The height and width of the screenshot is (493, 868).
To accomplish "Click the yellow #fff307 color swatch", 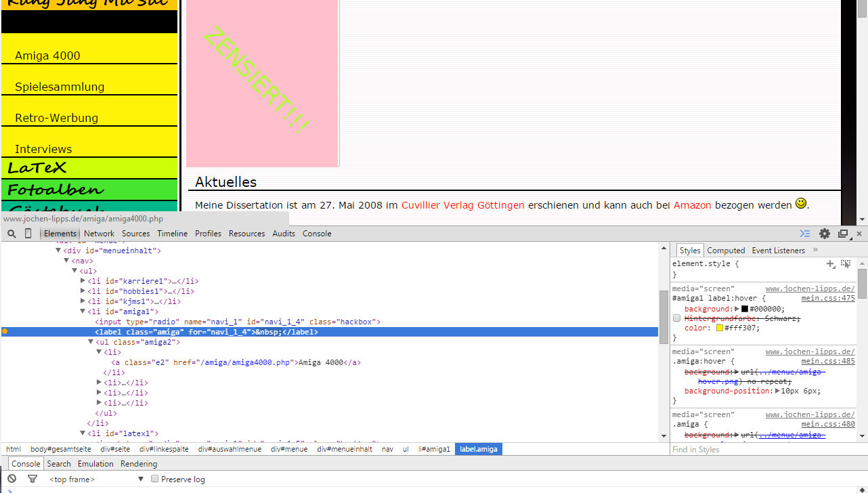I will 720,328.
